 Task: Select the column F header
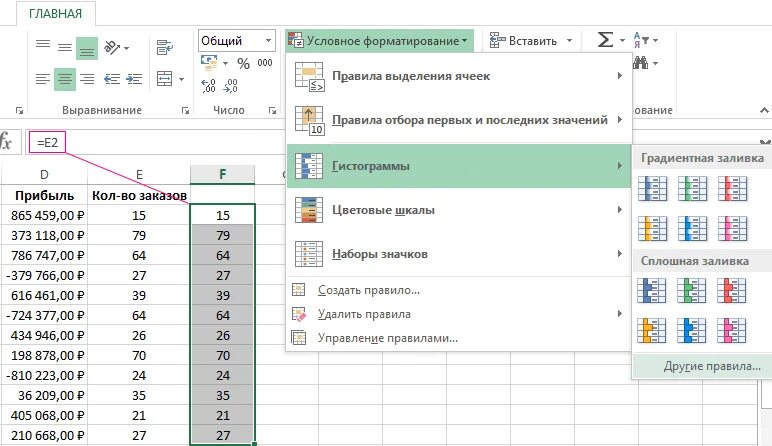coord(223,174)
